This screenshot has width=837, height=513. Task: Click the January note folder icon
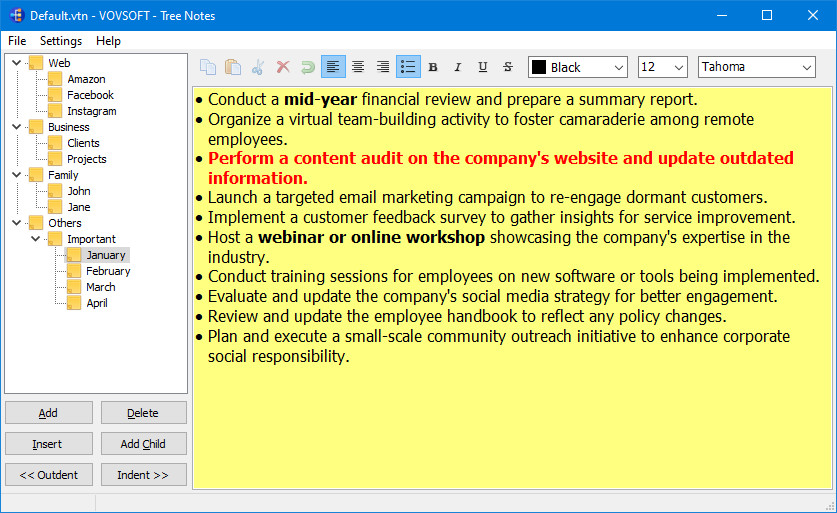[x=74, y=255]
